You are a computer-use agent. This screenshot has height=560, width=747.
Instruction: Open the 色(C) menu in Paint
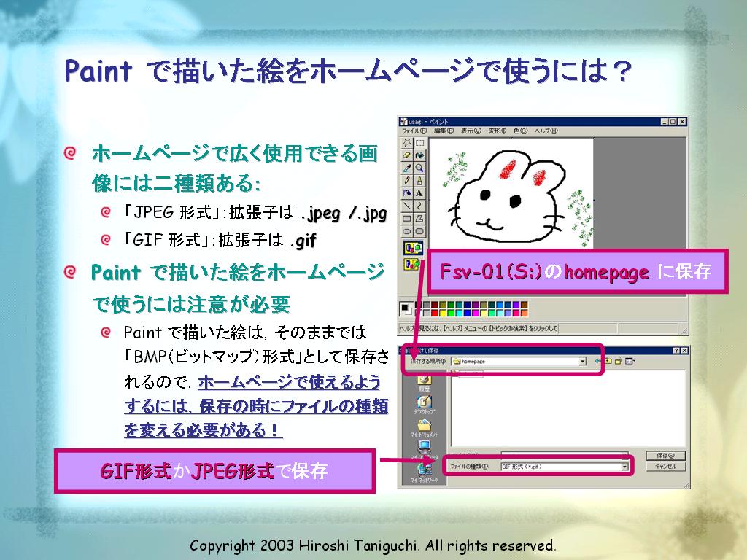click(520, 131)
